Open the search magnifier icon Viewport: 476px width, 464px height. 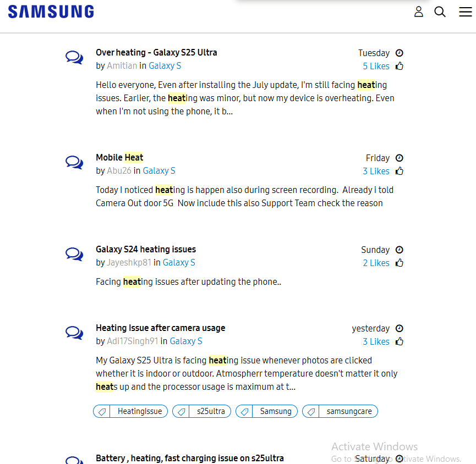point(440,12)
